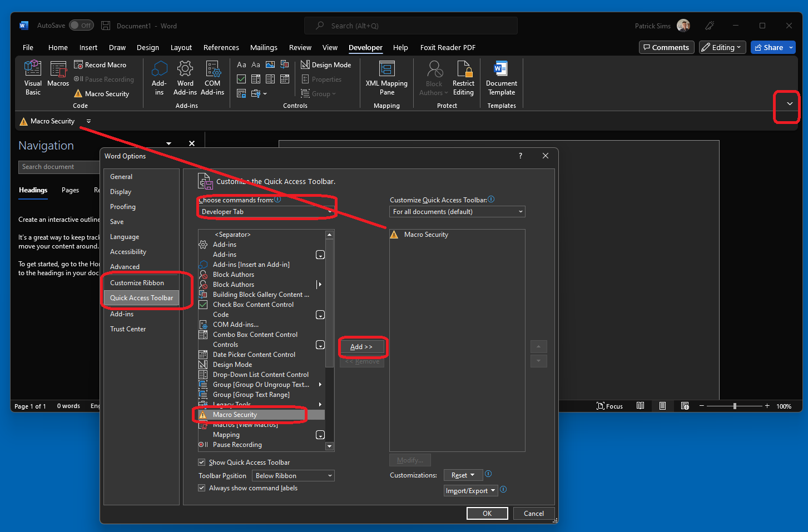Open Word Add-ins gear button
This screenshot has height=532, width=808.
click(x=185, y=78)
